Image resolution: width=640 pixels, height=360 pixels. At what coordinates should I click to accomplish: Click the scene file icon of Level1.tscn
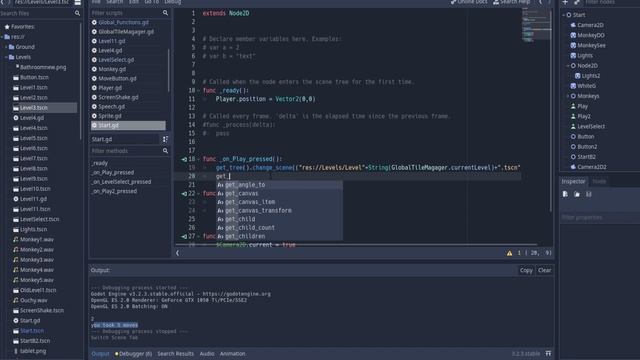(16, 87)
